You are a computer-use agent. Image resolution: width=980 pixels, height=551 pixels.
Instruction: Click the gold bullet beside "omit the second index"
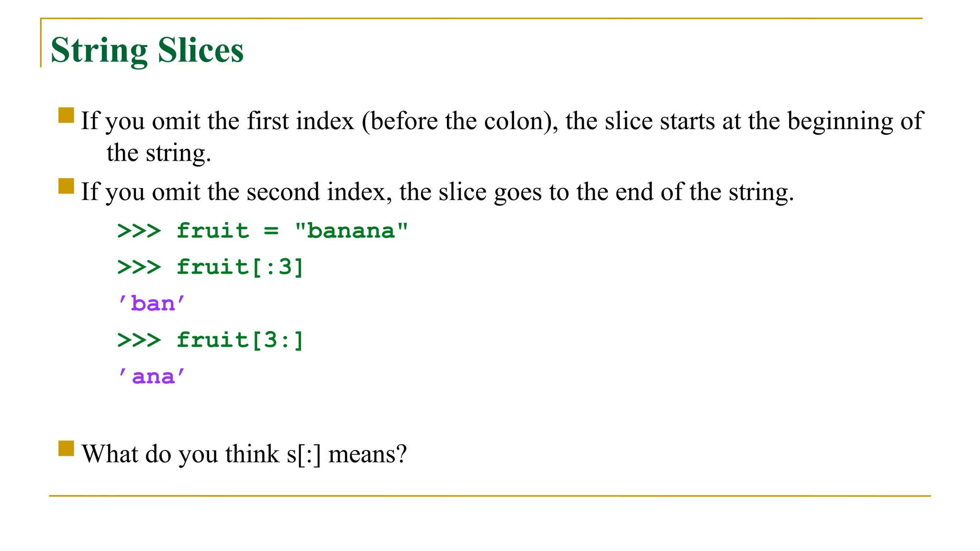pos(66,186)
